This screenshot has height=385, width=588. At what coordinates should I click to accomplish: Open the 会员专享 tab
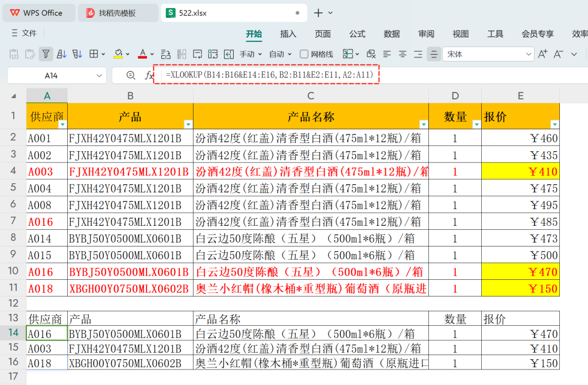pyautogui.click(x=537, y=34)
